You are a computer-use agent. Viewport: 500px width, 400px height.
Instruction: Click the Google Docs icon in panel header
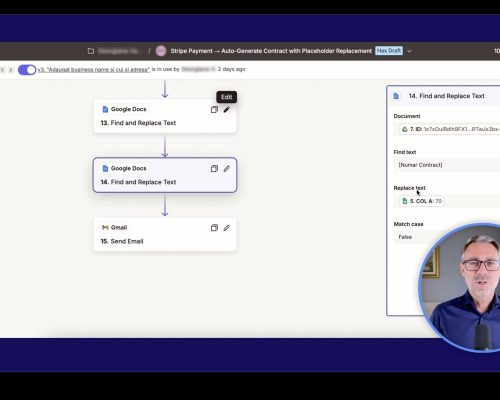[396, 96]
